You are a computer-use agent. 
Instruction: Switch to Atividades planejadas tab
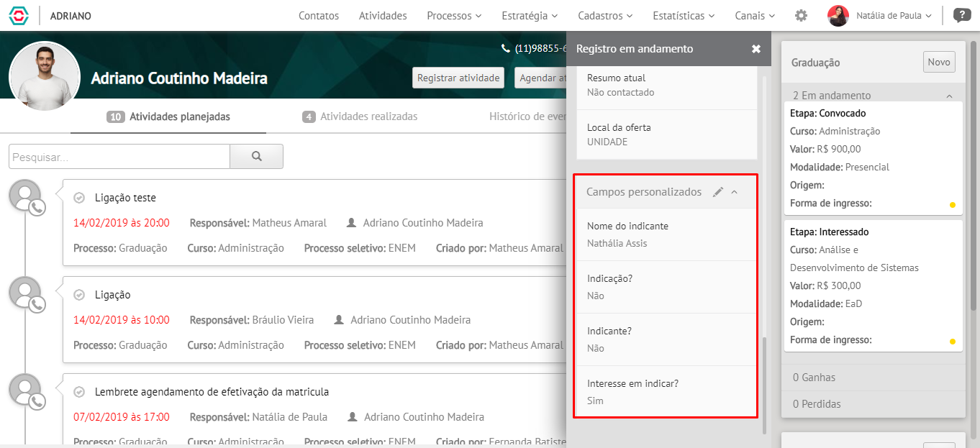click(168, 116)
